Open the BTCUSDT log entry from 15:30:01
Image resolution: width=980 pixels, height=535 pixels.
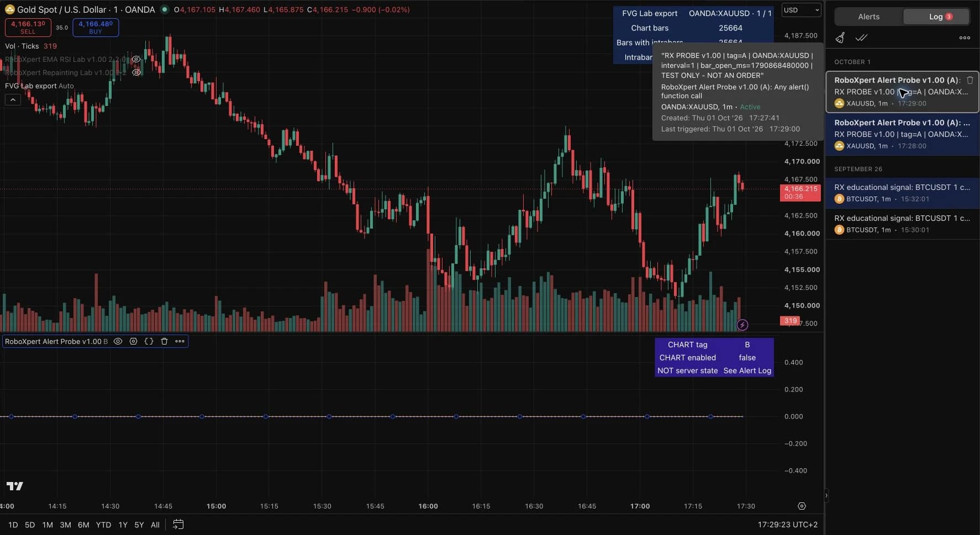(902, 224)
